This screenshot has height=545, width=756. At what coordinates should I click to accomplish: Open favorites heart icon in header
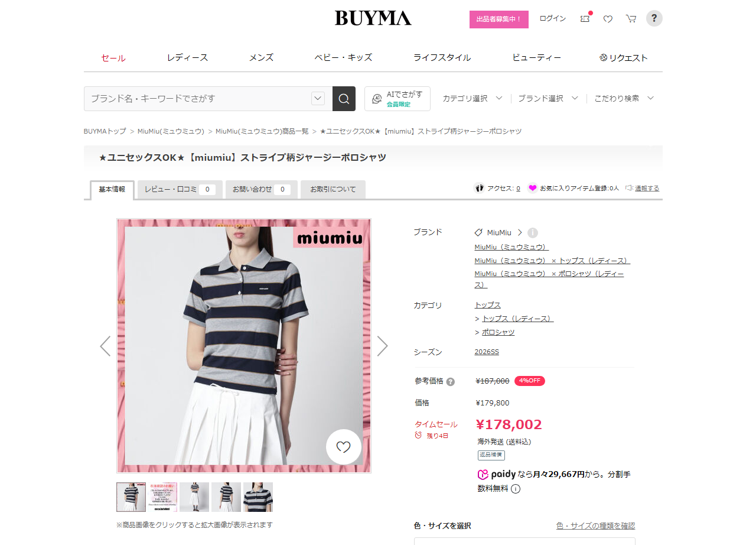tap(608, 19)
